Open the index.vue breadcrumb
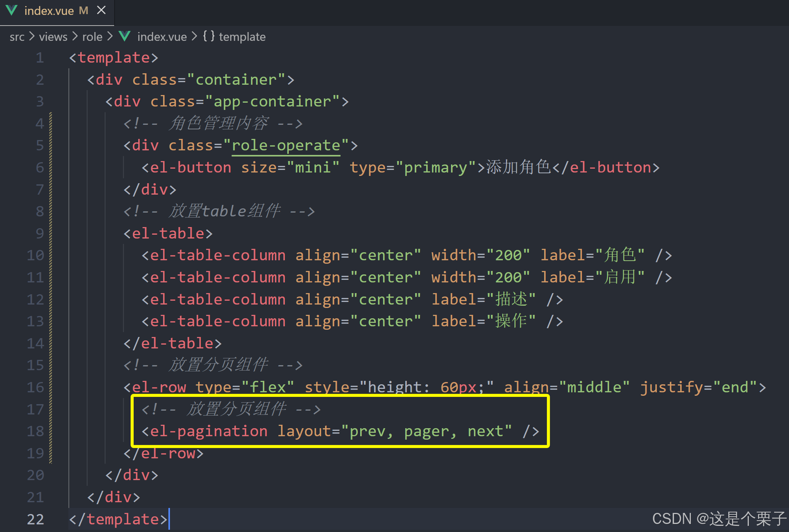The width and height of the screenshot is (789, 532). click(162, 37)
